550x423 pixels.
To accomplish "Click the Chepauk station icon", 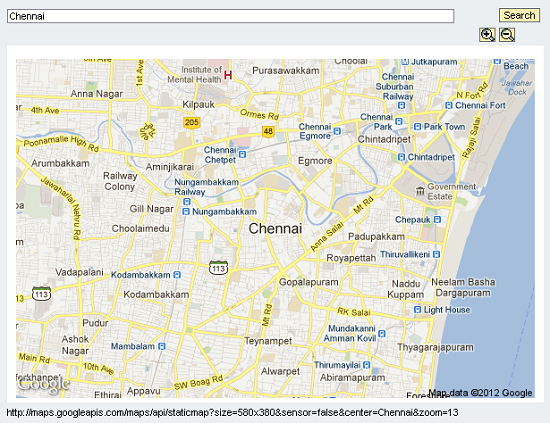I will pyautogui.click(x=437, y=220).
